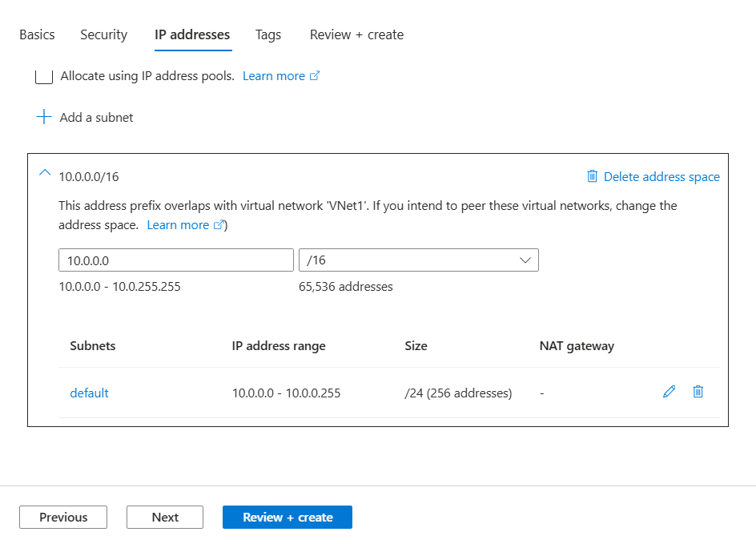Click the plus icon beside Add a subnet
The image size is (756, 544).
pos(44,117)
